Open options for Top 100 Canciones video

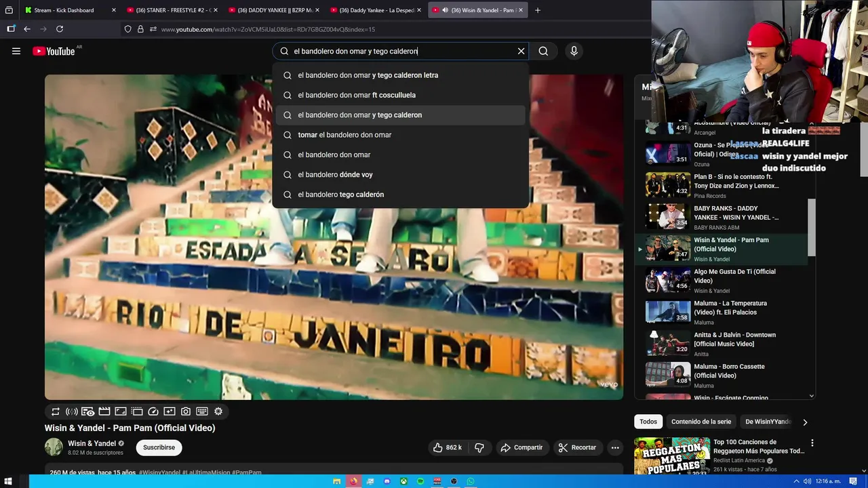click(812, 443)
